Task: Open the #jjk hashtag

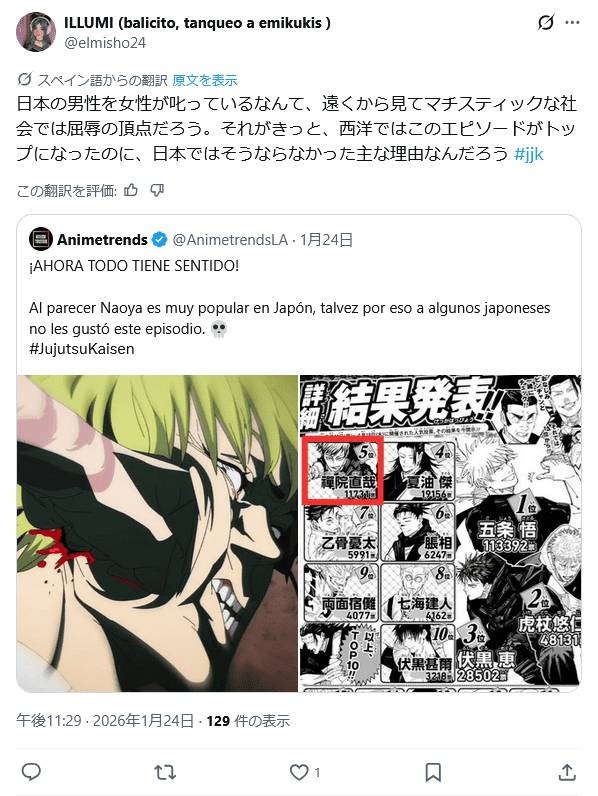Action: [x=528, y=154]
